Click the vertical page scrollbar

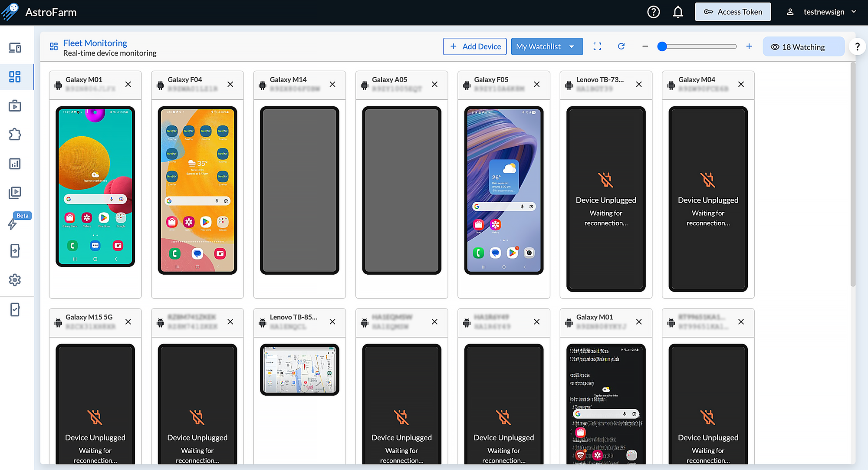point(853,174)
